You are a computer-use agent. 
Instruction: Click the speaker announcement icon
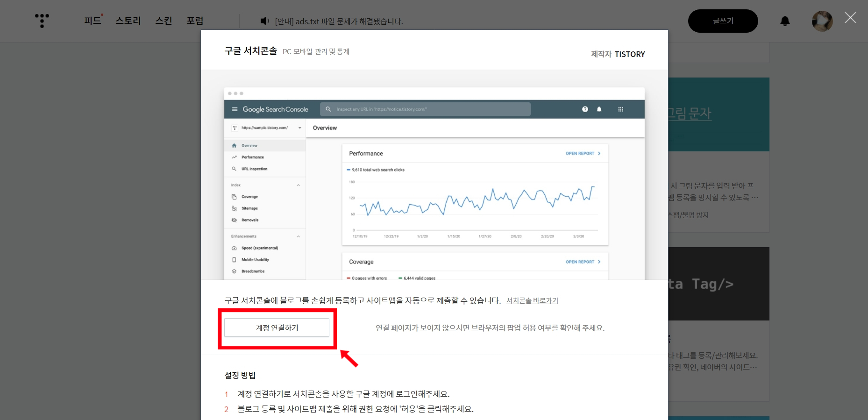coord(264,21)
